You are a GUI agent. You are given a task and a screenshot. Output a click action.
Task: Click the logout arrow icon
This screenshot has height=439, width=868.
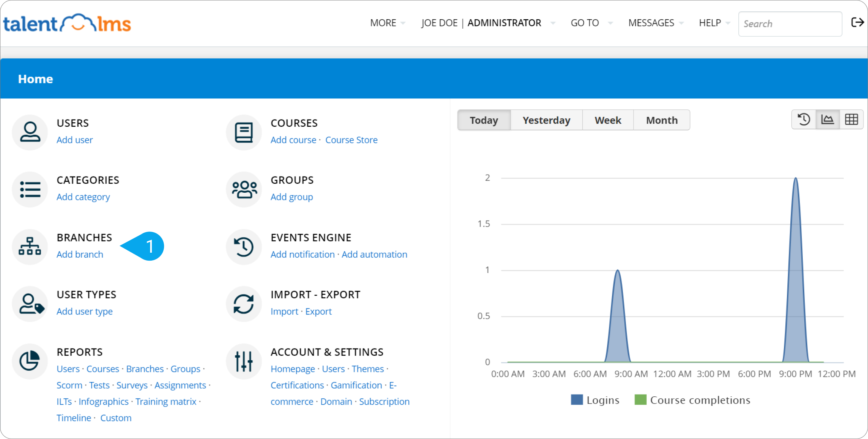(857, 23)
